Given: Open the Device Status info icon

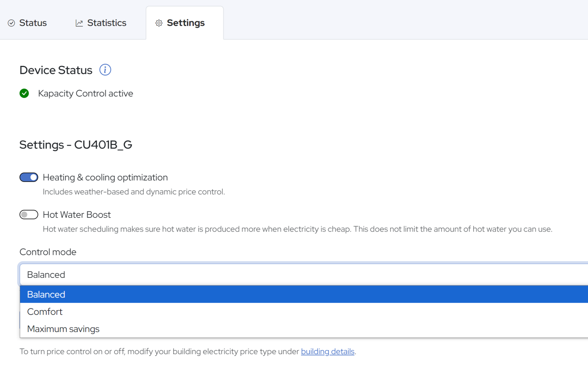Looking at the screenshot, I should click(105, 70).
